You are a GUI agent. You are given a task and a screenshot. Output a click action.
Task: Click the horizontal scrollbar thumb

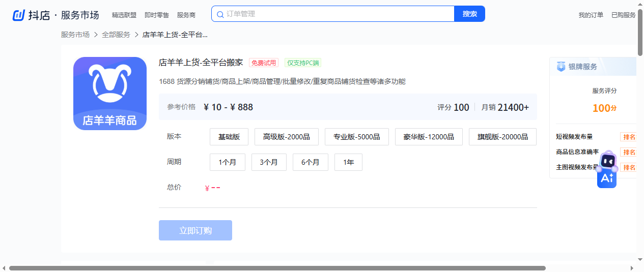277,268
